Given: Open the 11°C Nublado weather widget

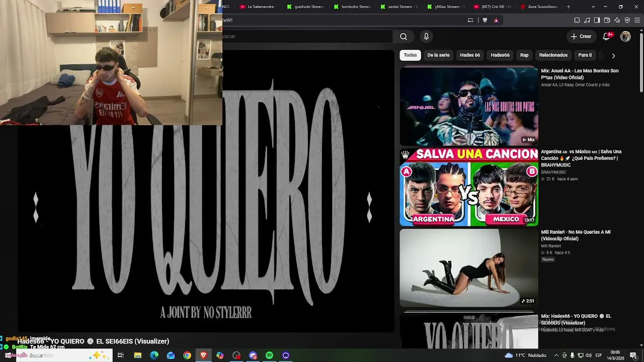Looking at the screenshot, I should 525,355.
